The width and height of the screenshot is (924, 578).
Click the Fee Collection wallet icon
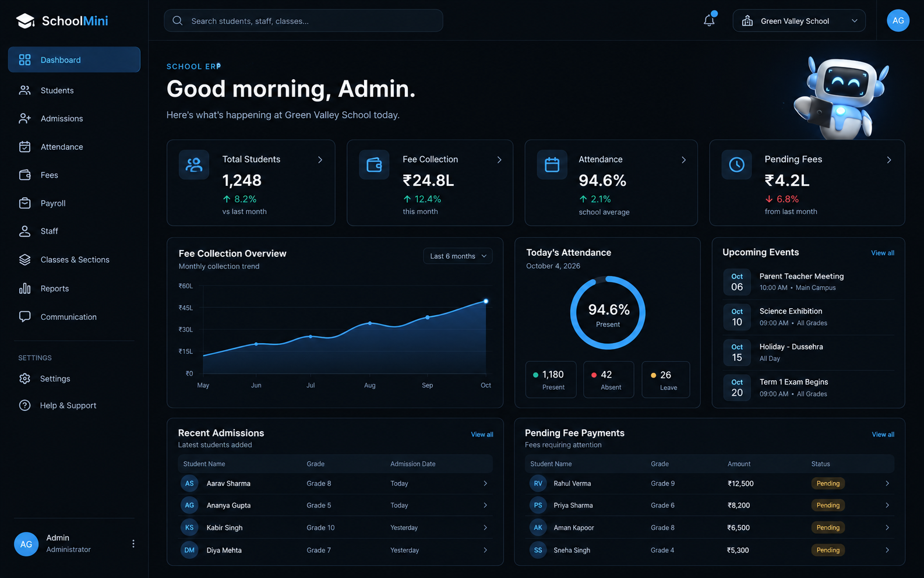374,165
